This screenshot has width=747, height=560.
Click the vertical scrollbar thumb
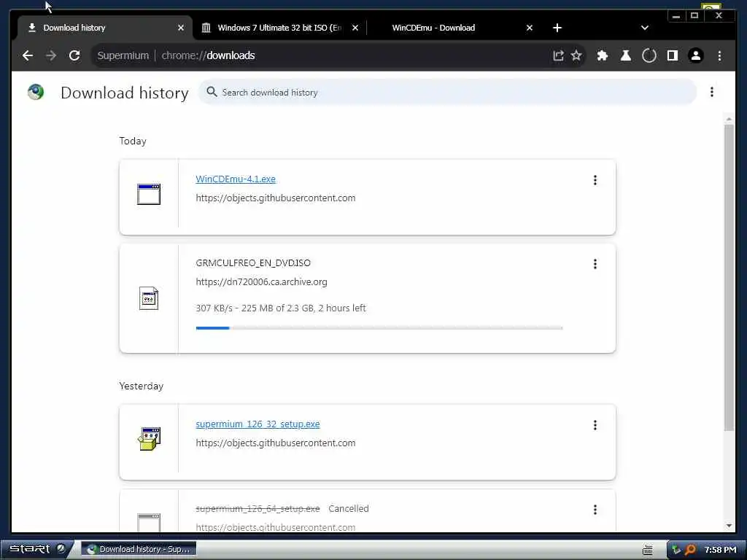(x=729, y=277)
